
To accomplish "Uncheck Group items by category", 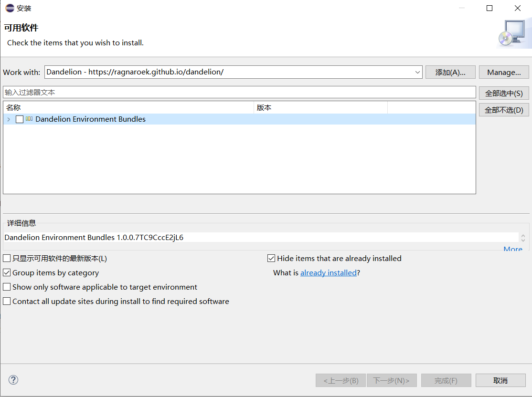I will coord(7,273).
